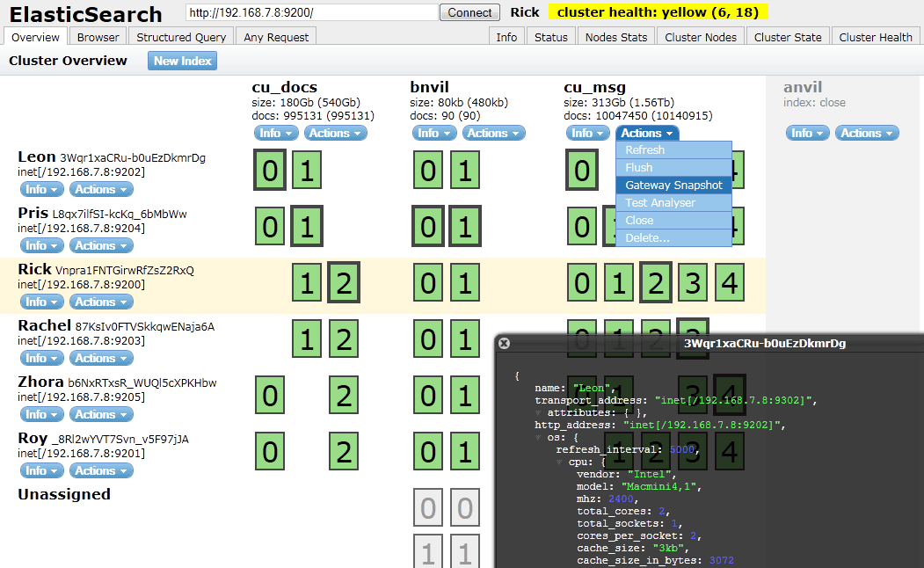
Task: Click the New Index button
Action: 181,61
